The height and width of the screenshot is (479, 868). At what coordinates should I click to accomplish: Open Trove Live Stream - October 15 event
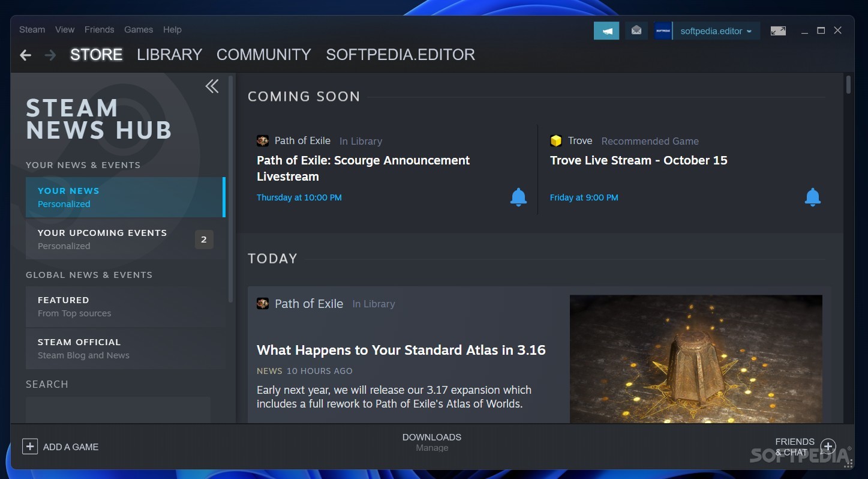point(638,160)
